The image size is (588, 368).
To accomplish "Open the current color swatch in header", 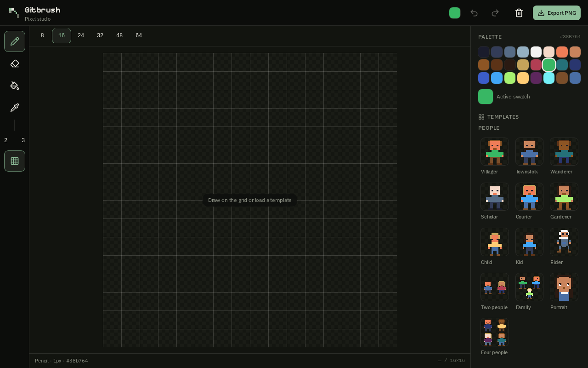I will [x=455, y=13].
